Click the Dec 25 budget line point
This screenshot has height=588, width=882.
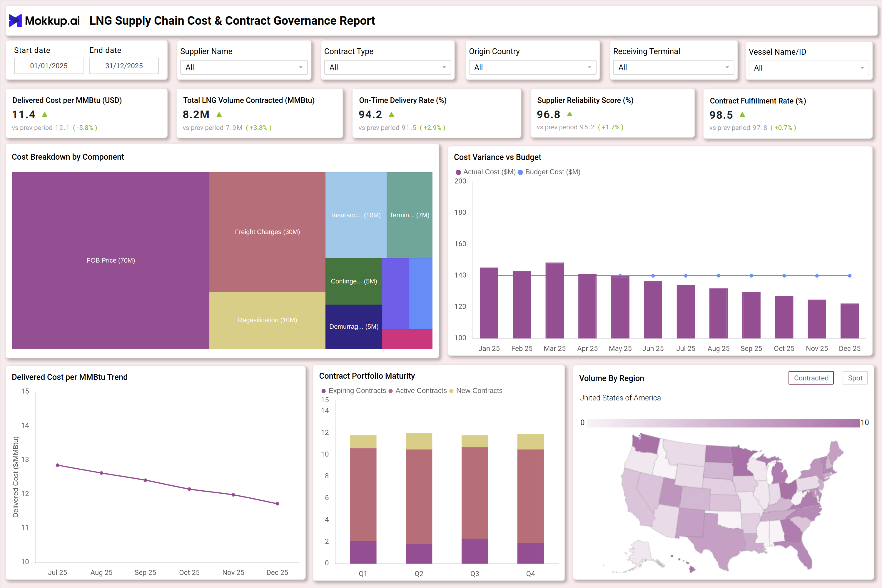click(849, 276)
